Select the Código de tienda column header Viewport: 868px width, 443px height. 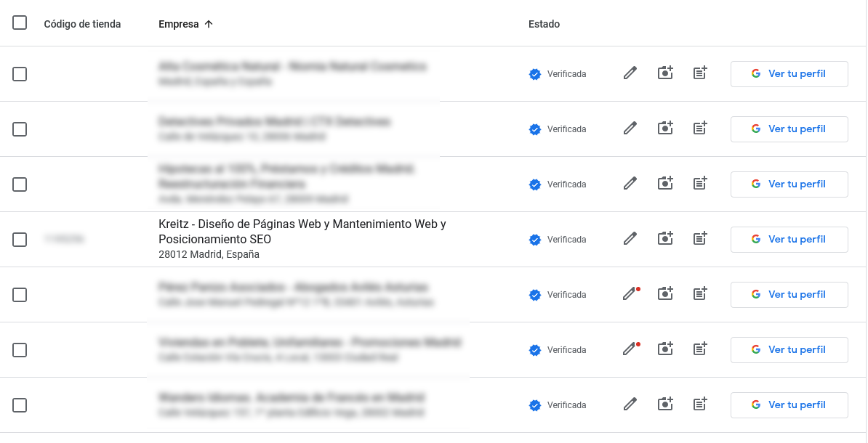82,23
